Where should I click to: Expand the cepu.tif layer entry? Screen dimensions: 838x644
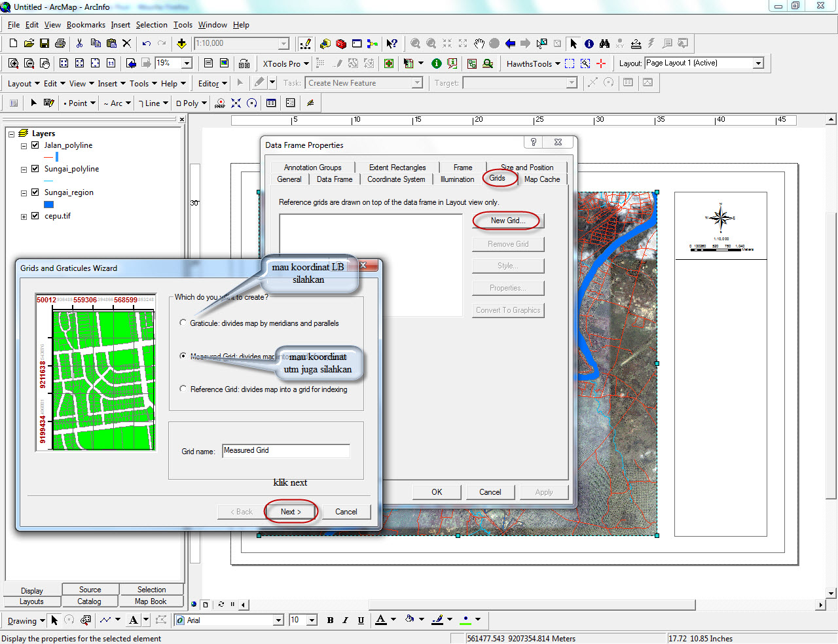pos(23,216)
